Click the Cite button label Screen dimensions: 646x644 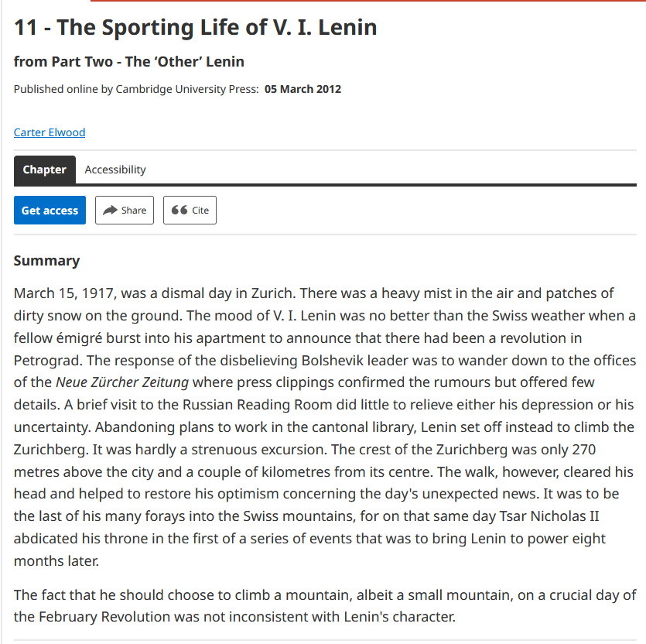pos(200,211)
